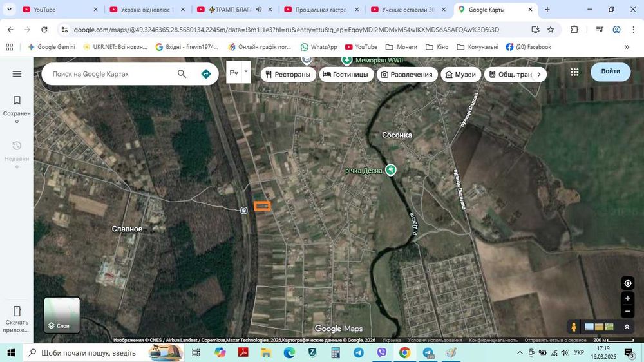Open WhatsApp bookmark

[x=319, y=47]
